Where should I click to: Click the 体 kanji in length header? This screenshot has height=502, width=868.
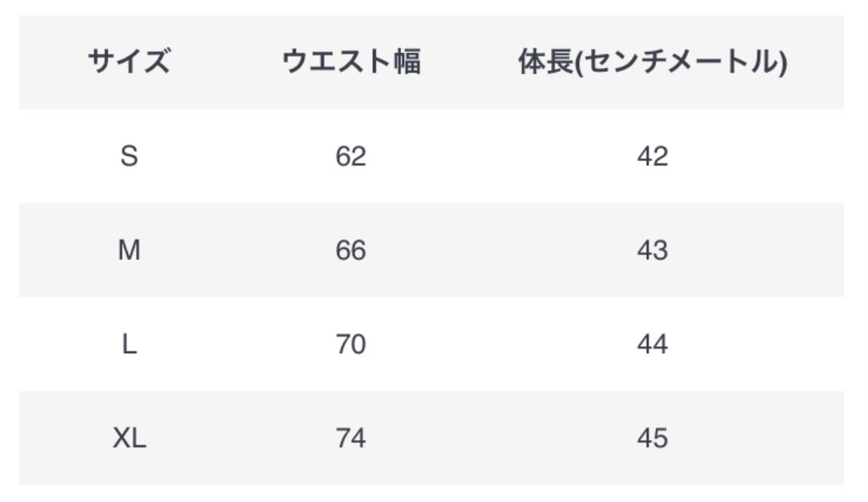533,62
